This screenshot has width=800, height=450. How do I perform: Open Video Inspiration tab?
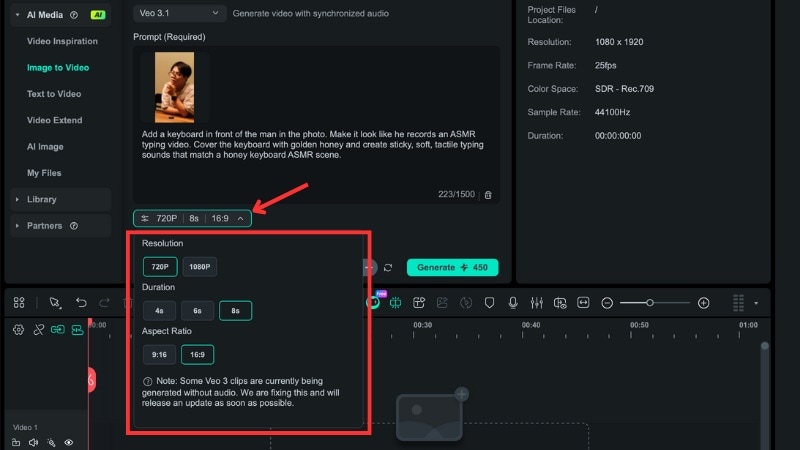click(62, 41)
